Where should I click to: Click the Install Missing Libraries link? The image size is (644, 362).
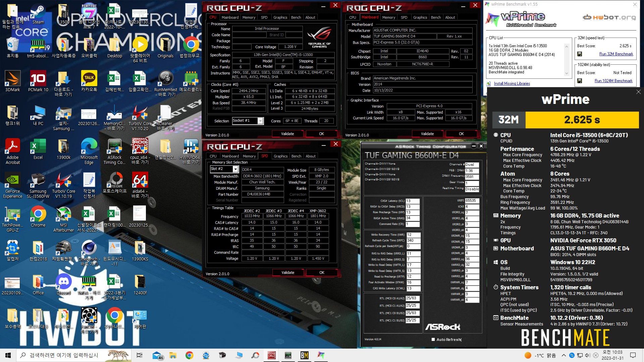tap(512, 83)
